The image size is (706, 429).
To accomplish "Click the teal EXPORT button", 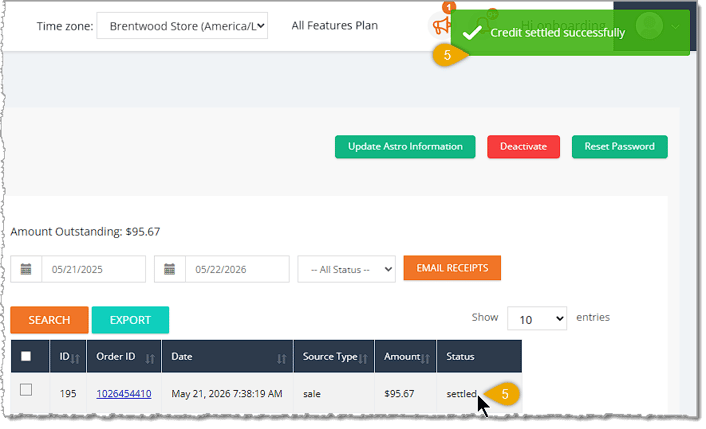I will pyautogui.click(x=130, y=320).
